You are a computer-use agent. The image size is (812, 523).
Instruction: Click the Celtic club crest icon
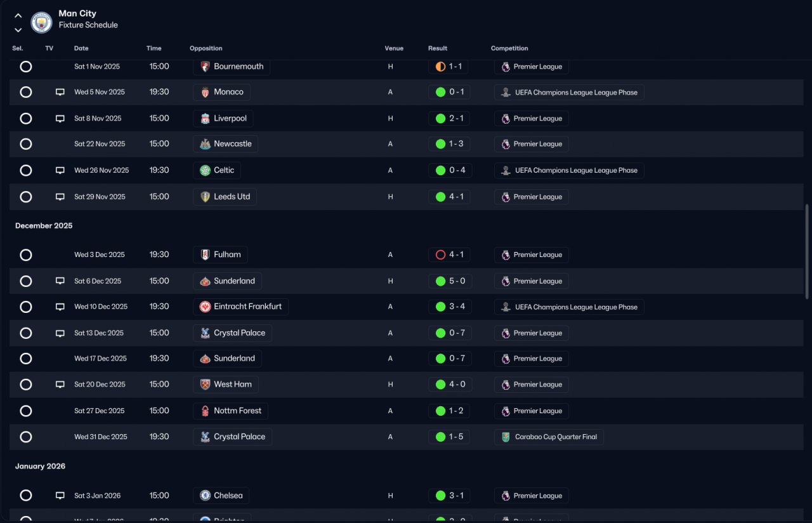[x=205, y=170]
